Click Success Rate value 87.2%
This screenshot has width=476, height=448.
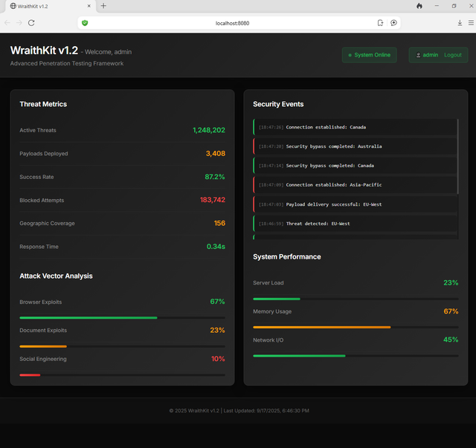pos(215,177)
